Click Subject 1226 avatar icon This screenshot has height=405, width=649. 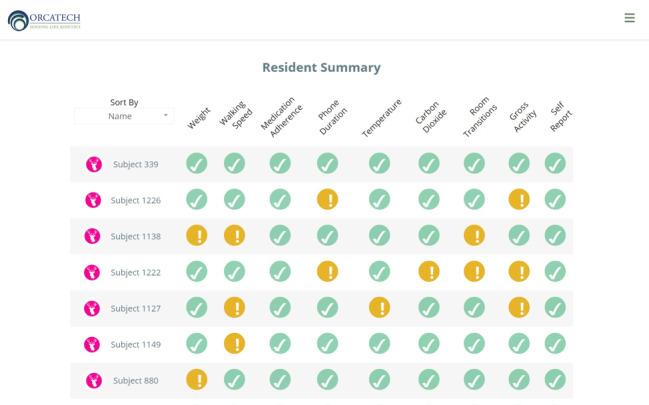93,200
